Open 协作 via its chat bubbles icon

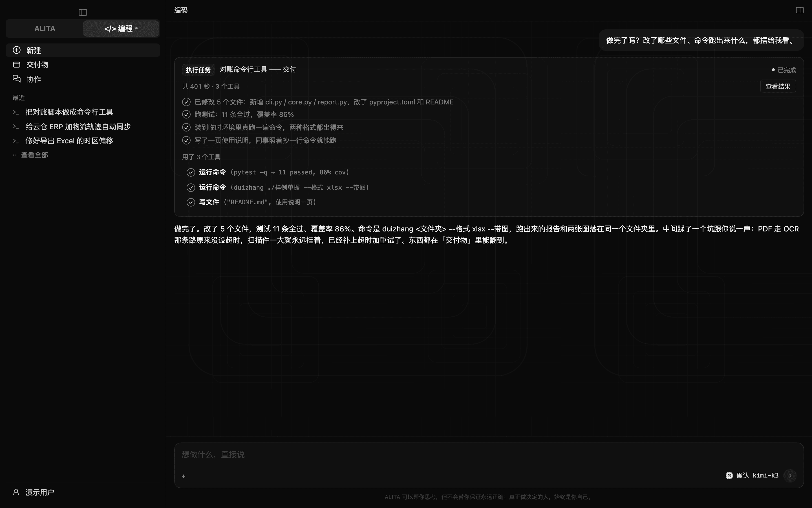click(16, 79)
